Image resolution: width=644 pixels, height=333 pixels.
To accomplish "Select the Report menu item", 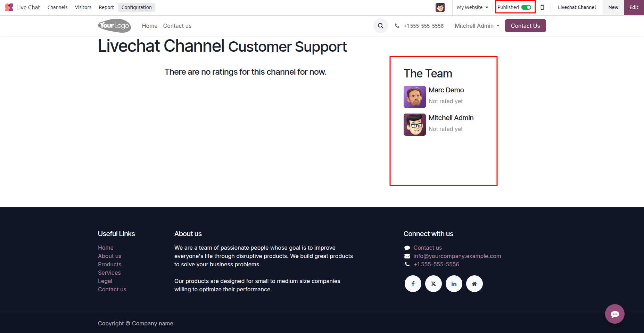I will pos(106,7).
